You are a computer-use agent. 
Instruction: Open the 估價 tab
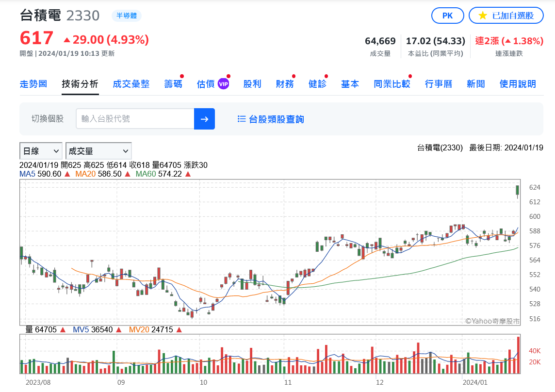(x=206, y=84)
